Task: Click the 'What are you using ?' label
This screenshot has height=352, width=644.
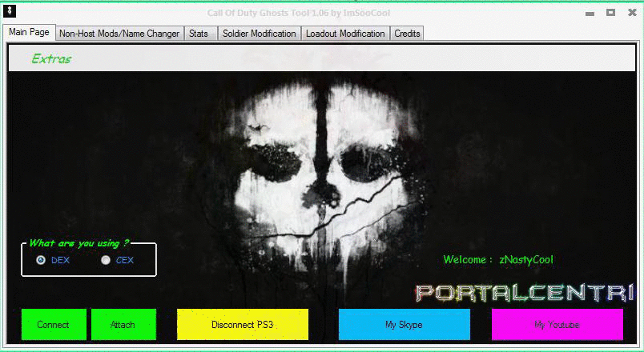Action: click(78, 243)
